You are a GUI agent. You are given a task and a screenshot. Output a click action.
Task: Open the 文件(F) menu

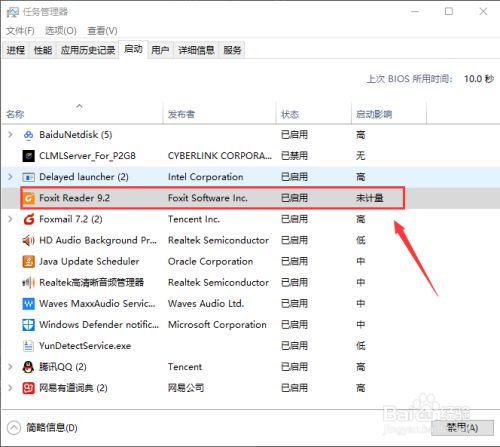[x=20, y=31]
